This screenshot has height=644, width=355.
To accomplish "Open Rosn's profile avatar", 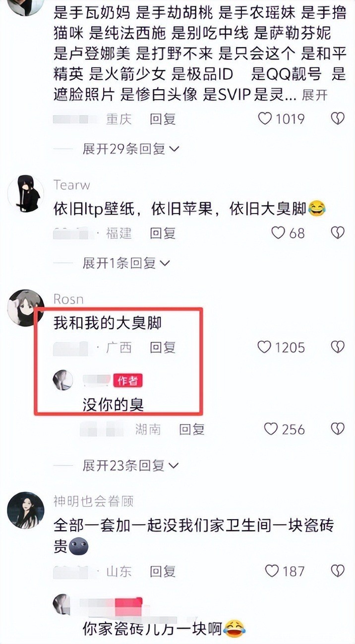I will click(26, 308).
